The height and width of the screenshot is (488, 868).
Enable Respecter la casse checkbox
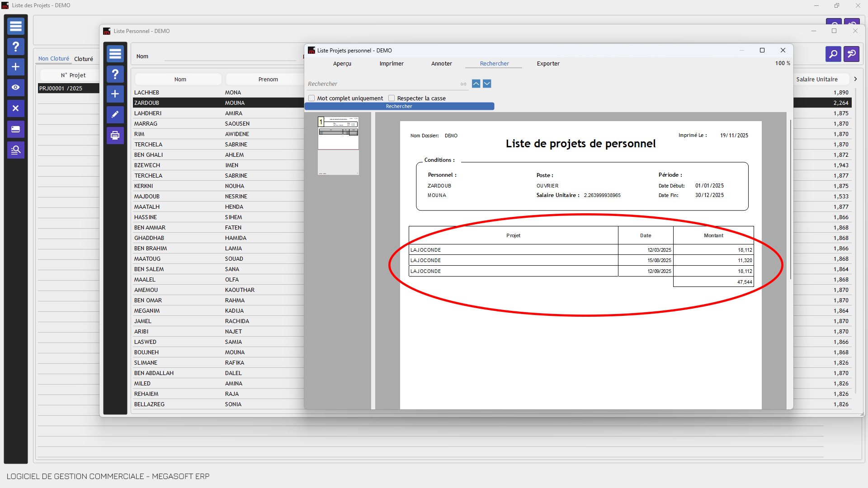click(x=392, y=98)
